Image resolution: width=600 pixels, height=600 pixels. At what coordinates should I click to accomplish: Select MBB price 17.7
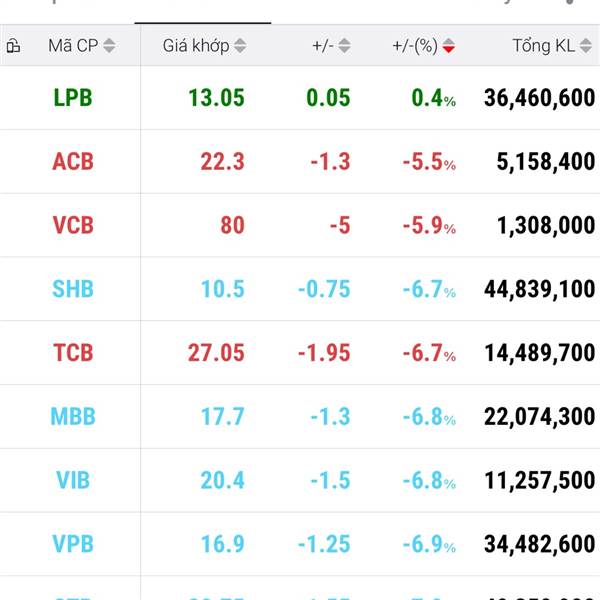click(x=222, y=416)
